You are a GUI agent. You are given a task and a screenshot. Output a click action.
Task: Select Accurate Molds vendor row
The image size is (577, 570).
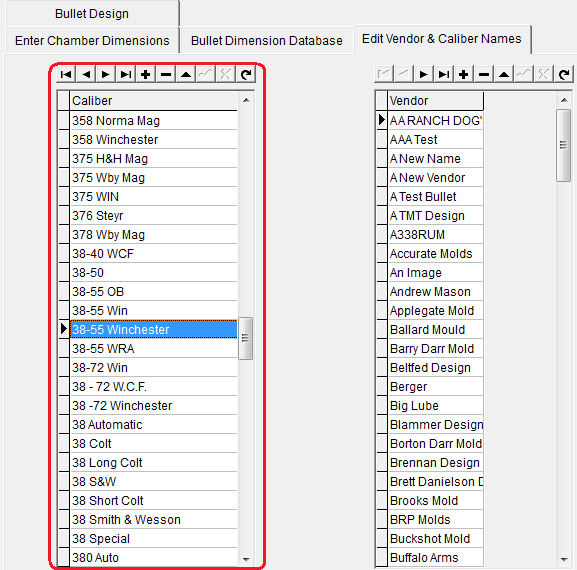436,254
